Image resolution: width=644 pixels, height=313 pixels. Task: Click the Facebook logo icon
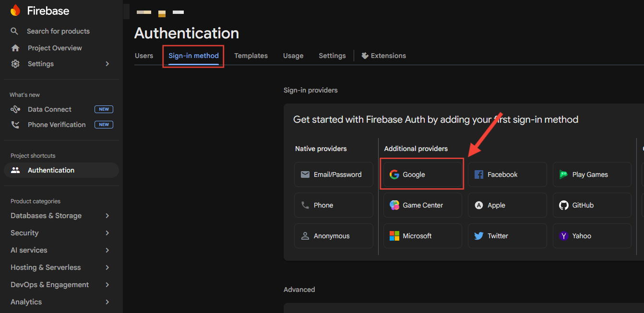(479, 174)
